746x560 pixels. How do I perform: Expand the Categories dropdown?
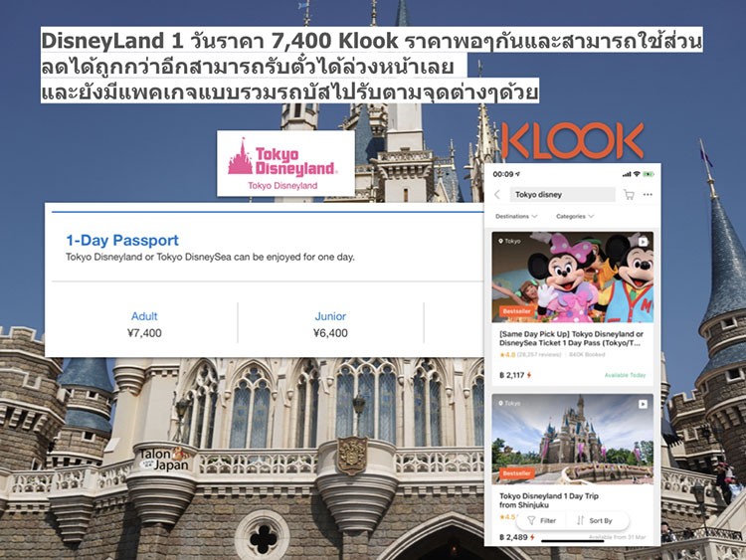[x=575, y=217]
